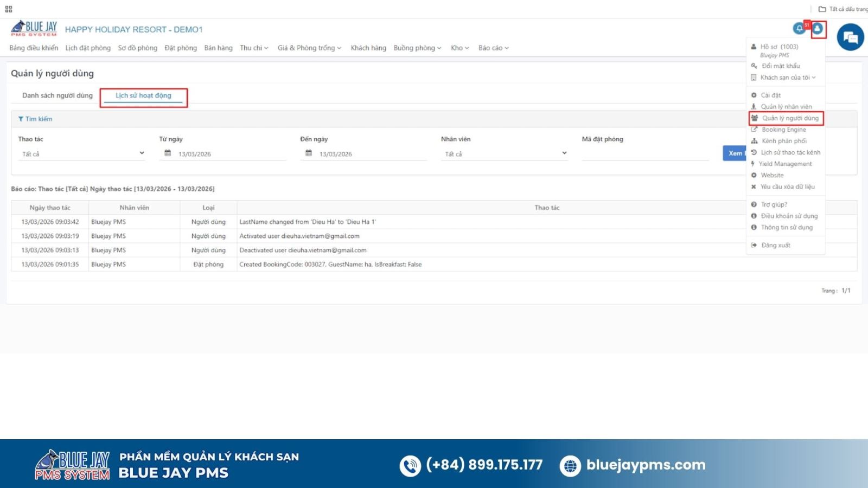
Task: Click calendar icon beside Từ ngày date
Action: (168, 153)
